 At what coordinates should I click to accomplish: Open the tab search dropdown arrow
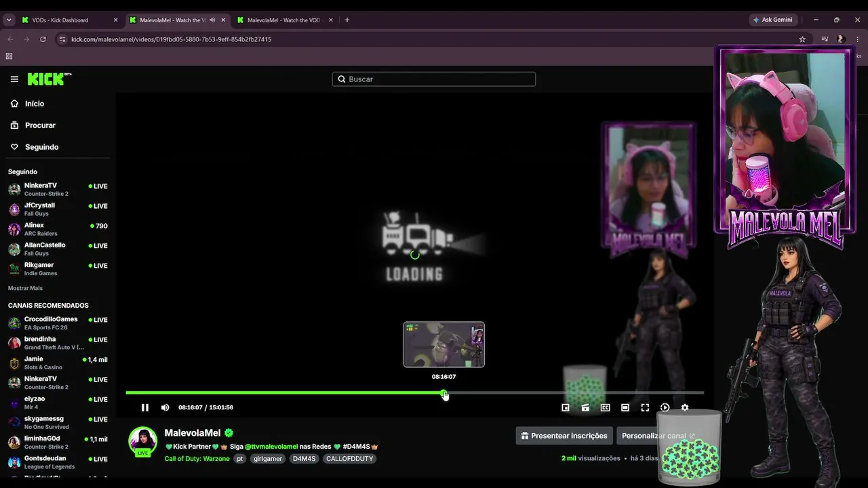(9, 20)
